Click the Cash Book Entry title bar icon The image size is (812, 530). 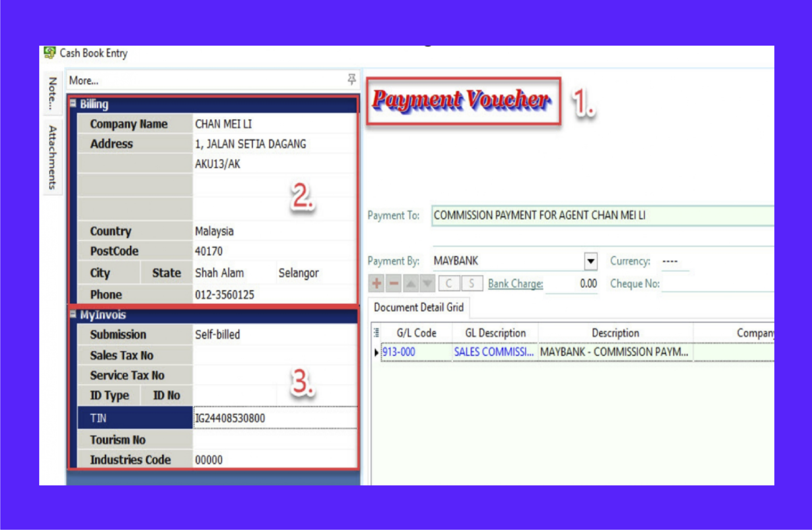coord(49,52)
